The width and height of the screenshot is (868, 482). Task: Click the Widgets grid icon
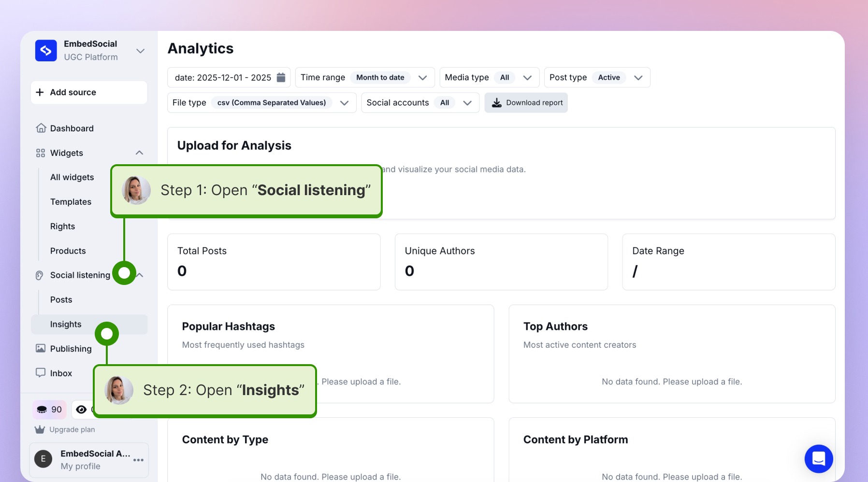click(41, 153)
